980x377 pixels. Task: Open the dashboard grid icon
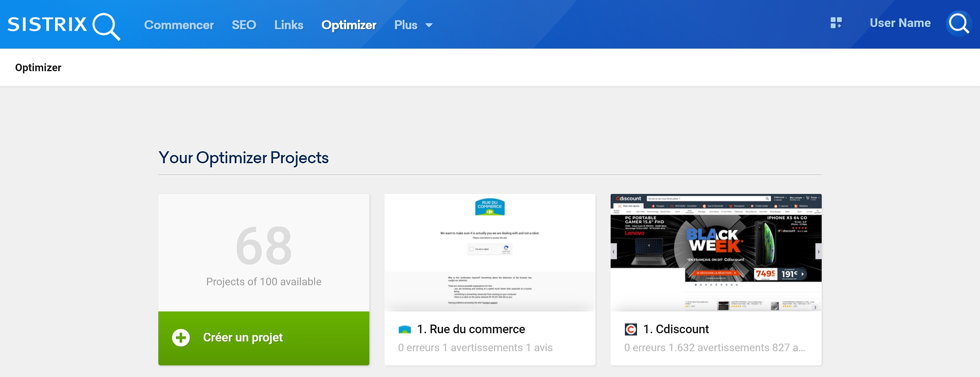coord(836,23)
